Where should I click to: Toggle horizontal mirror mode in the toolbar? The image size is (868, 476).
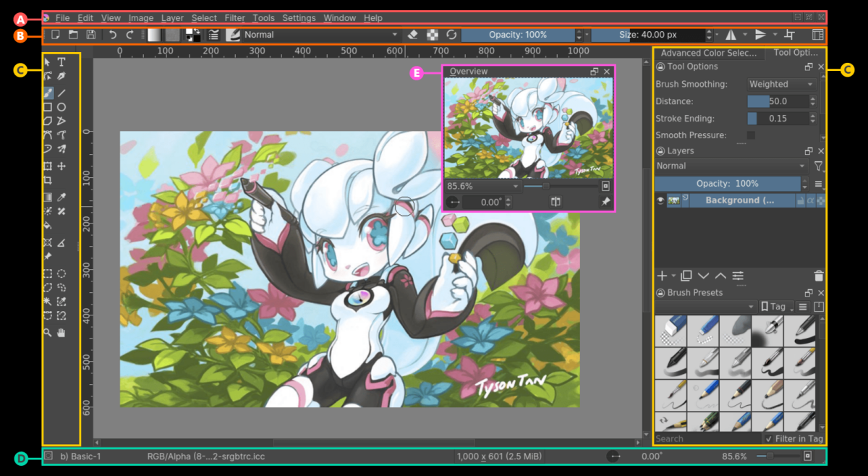(x=732, y=34)
